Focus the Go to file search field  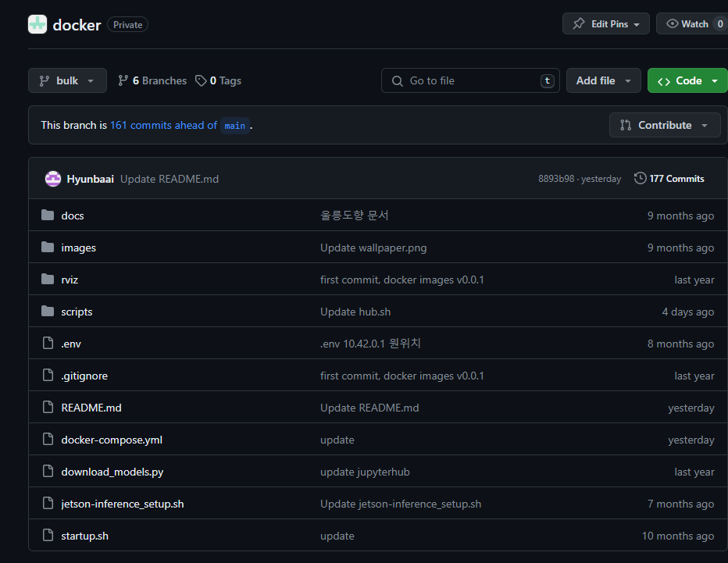tap(470, 80)
